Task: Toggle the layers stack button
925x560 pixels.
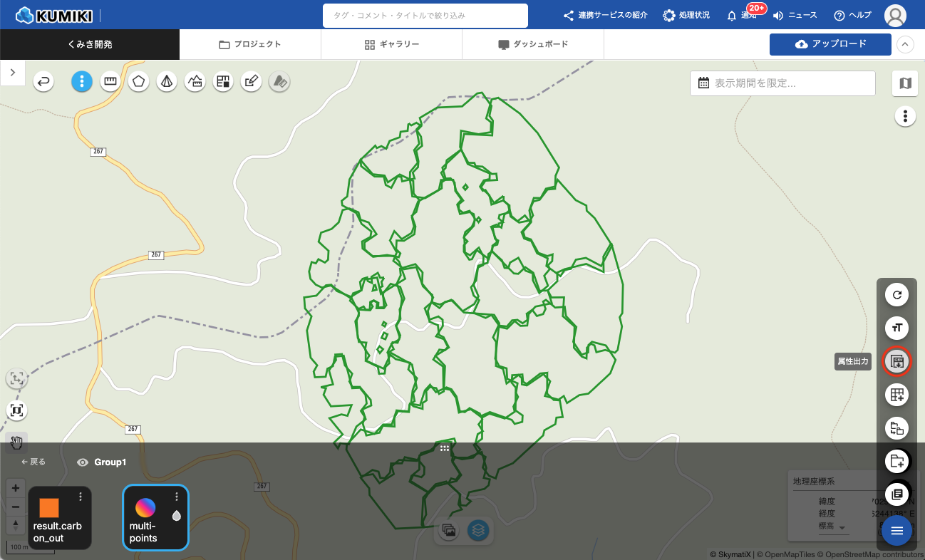Action: tap(478, 530)
